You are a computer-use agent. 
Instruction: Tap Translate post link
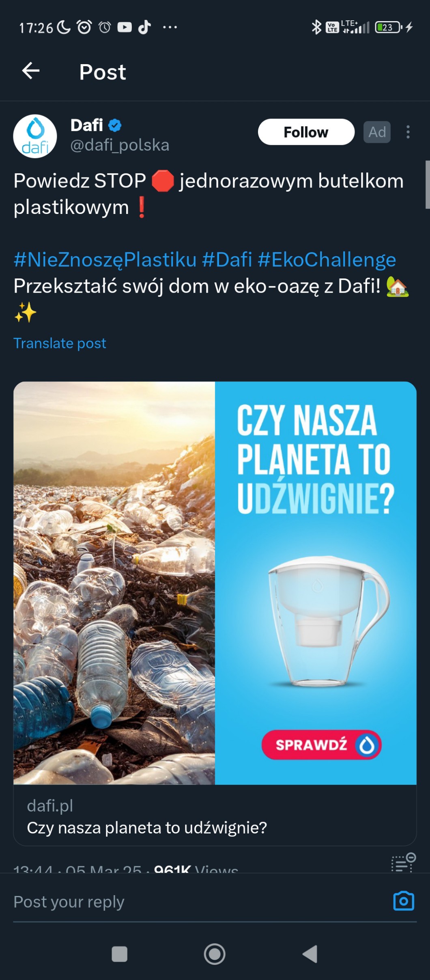pyautogui.click(x=60, y=343)
